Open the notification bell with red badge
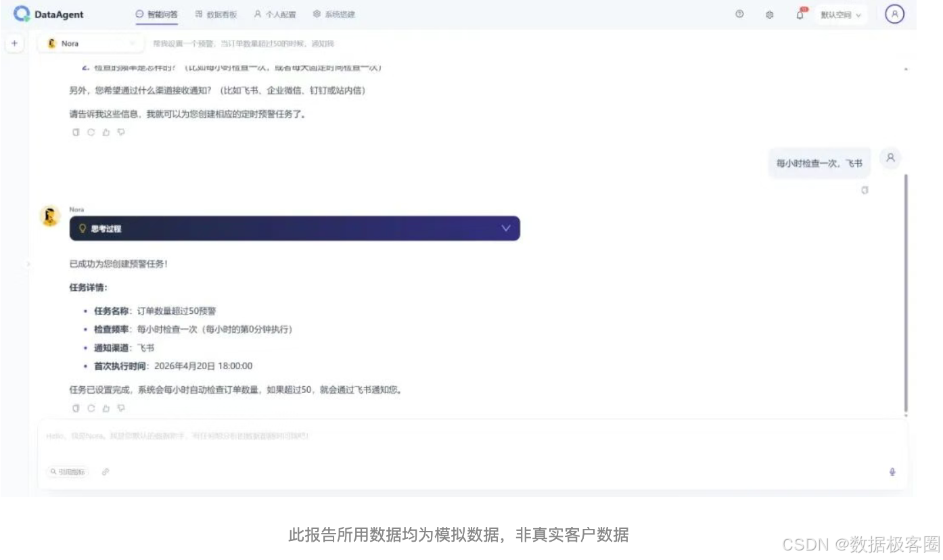 pos(800,14)
